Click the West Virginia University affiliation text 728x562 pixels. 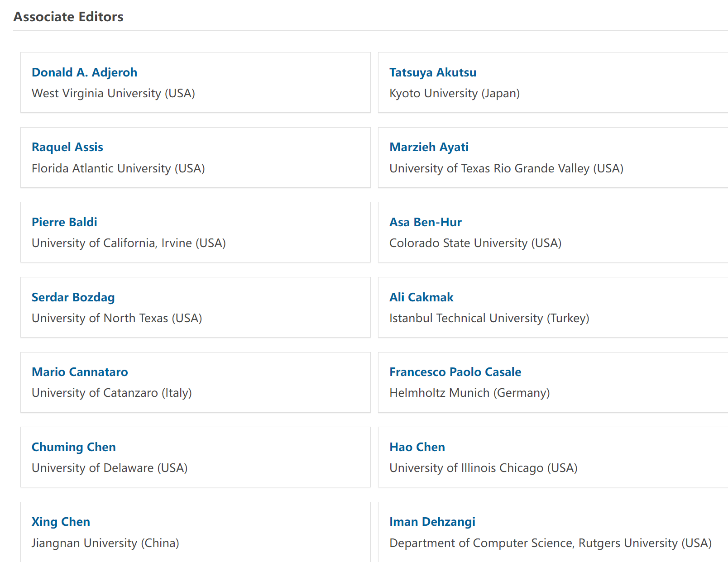113,93
